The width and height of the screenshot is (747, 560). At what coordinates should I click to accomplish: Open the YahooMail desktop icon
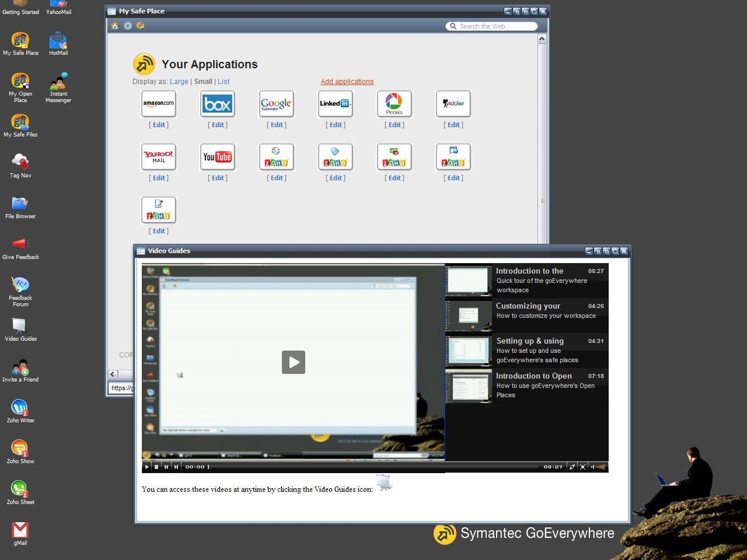coord(58,7)
